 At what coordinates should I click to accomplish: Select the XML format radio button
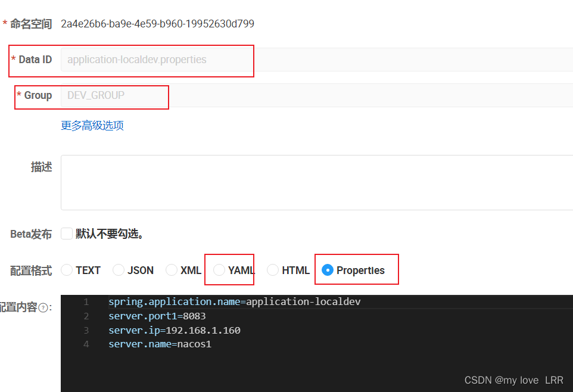172,270
